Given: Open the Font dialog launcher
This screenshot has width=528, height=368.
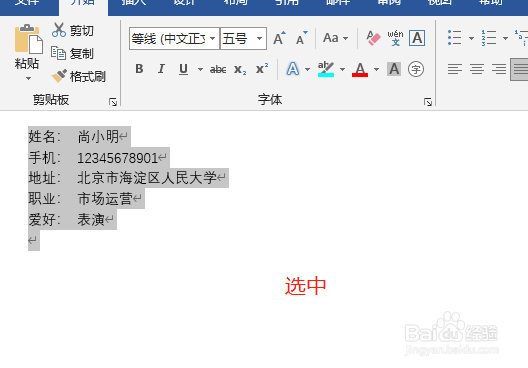Looking at the screenshot, I should [x=428, y=102].
